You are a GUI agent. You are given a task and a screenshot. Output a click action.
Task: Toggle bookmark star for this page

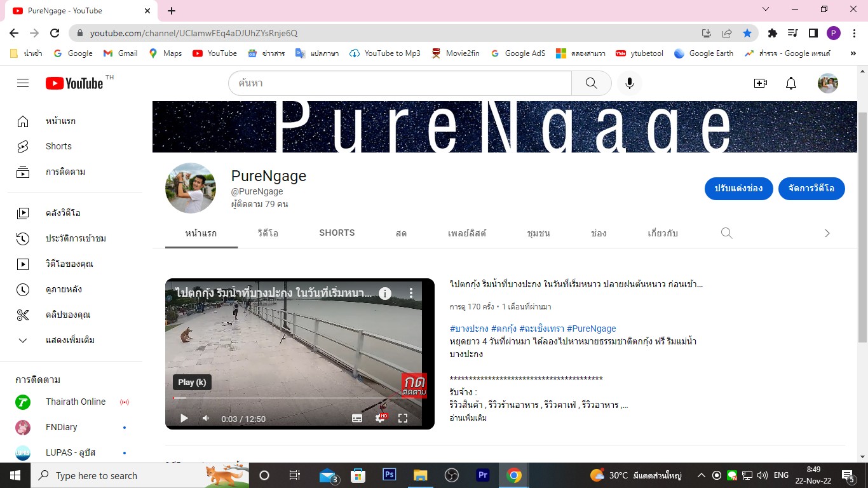click(747, 33)
